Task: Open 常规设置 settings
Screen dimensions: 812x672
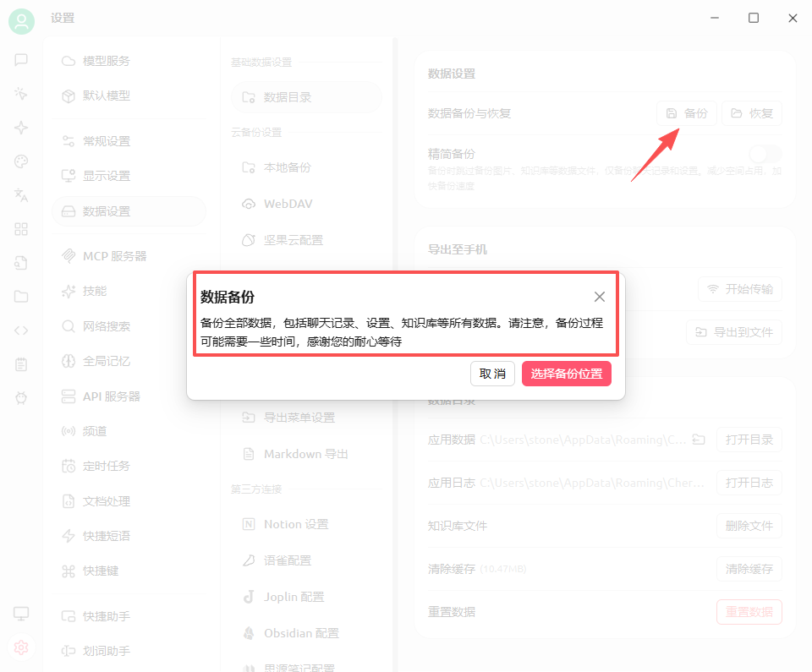Action: point(129,141)
